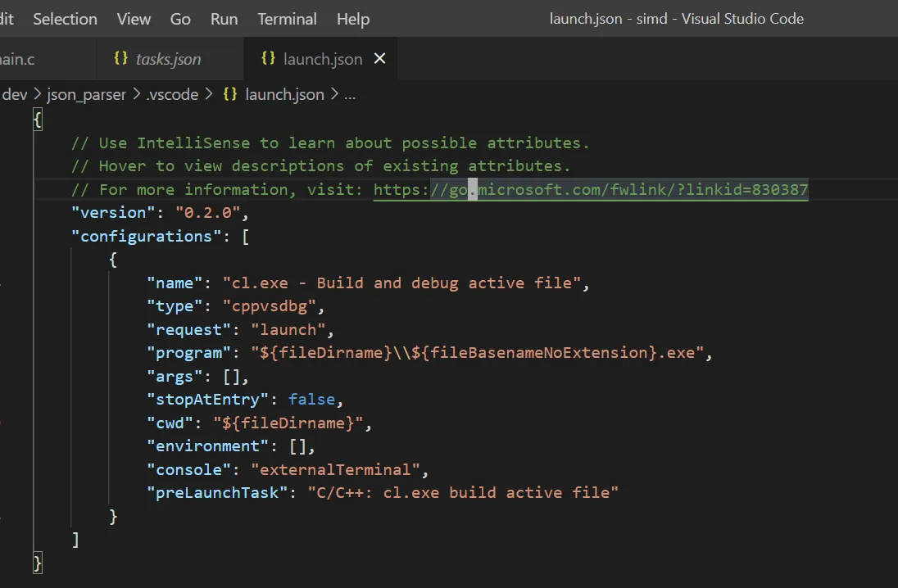
Task: Click the "0.2.0" version value
Action: pos(207,212)
